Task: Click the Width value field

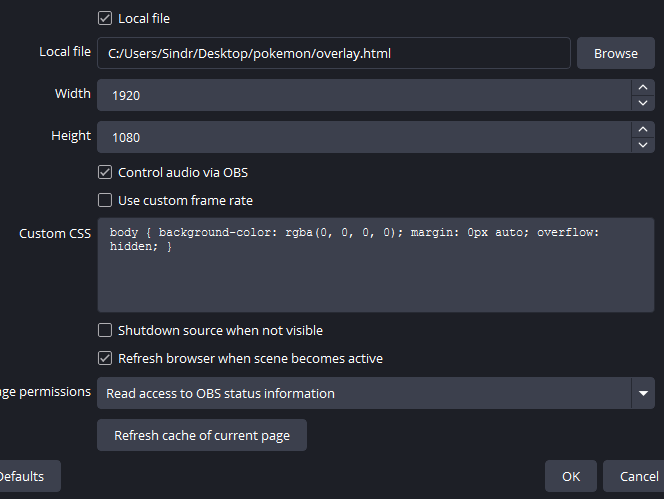Action: click(362, 95)
